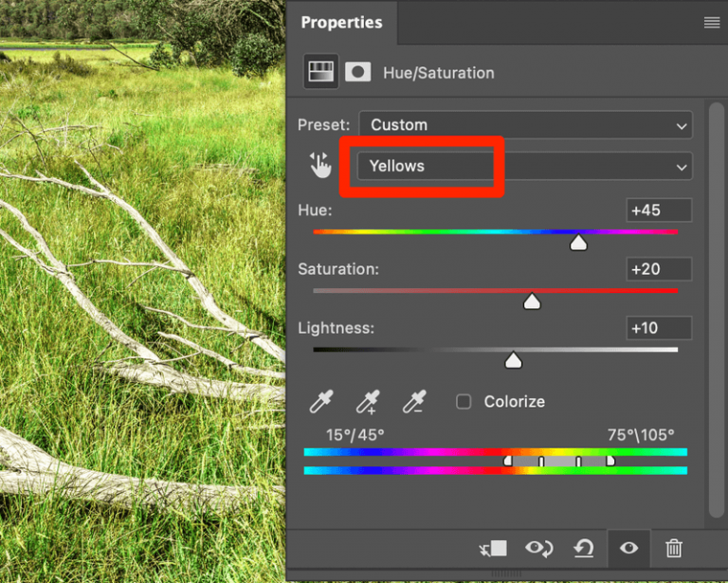The height and width of the screenshot is (583, 728).
Task: Click the Hue value field showing +45
Action: [659, 210]
